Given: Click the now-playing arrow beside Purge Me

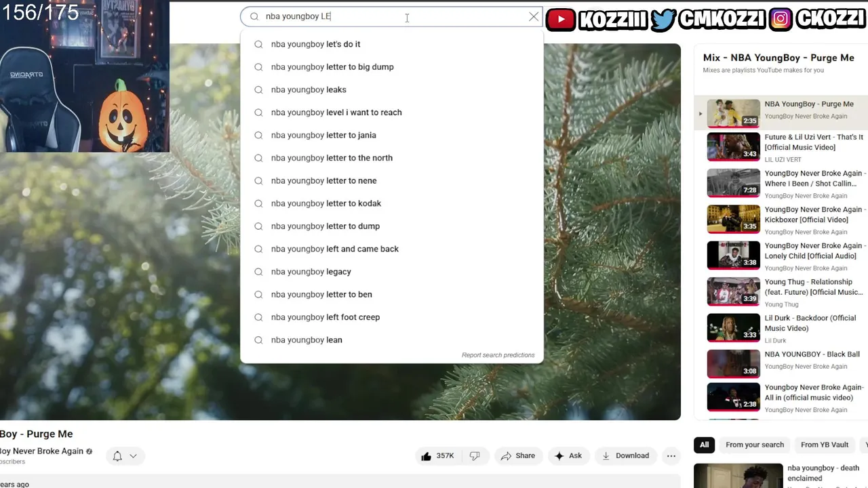Looking at the screenshot, I should 701,114.
